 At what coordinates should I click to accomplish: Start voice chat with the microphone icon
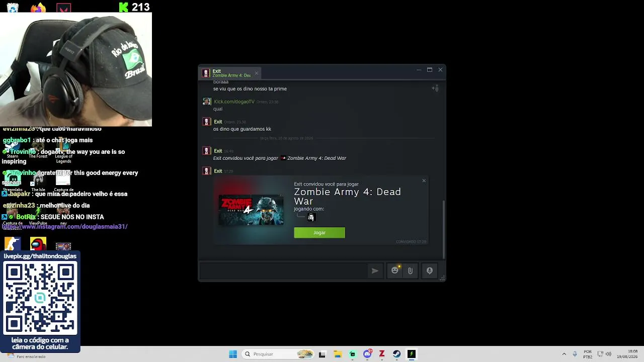430,270
